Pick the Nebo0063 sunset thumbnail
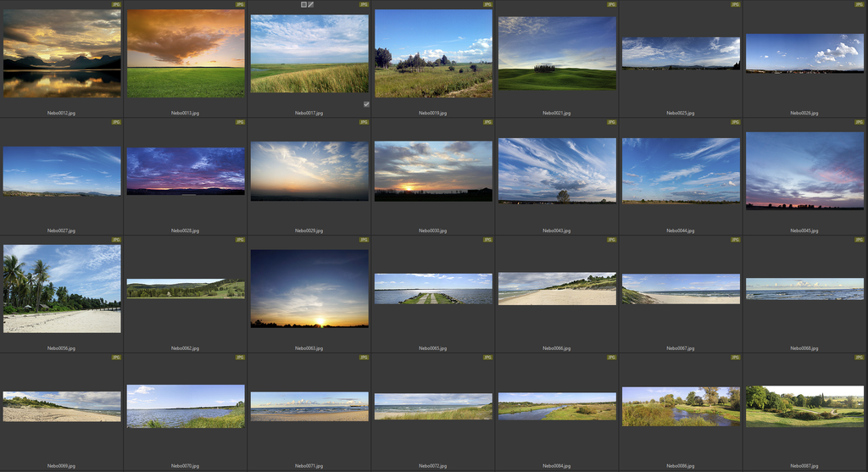This screenshot has width=868, height=472. pyautogui.click(x=309, y=288)
